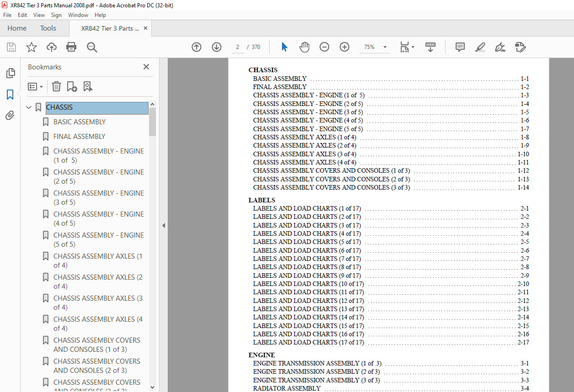Select the XR842 Tier 3 Parts document tab
The width and height of the screenshot is (574, 392).
click(x=110, y=28)
